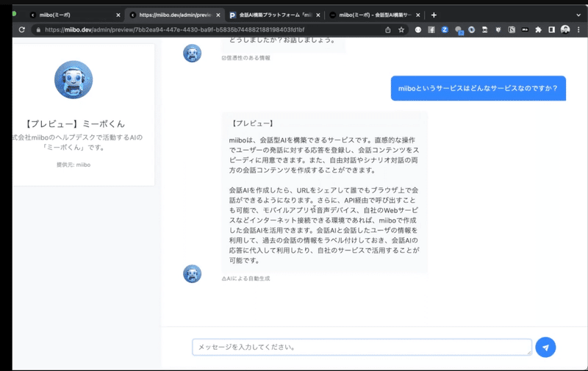This screenshot has width=588, height=371.
Task: Click the blue user message bubble
Action: click(478, 88)
